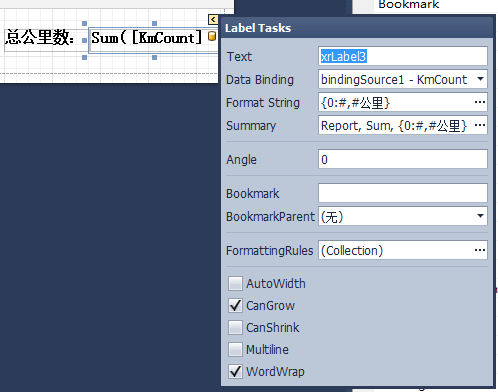Open the FormattingRules collection ellipsis editor
The width and height of the screenshot is (498, 392).
pyautogui.click(x=480, y=250)
